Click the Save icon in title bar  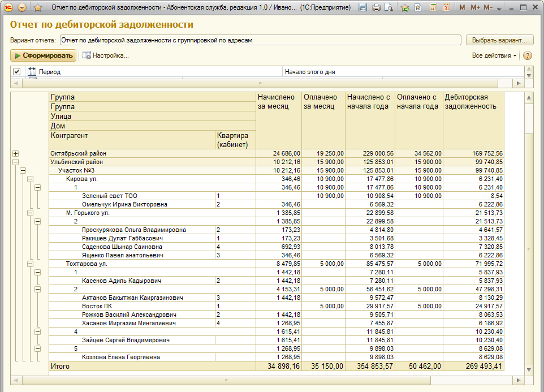(362, 8)
